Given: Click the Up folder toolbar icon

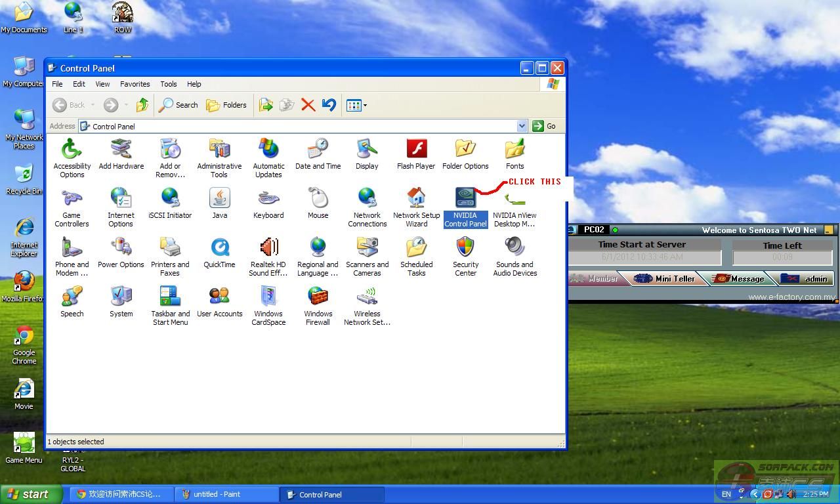Looking at the screenshot, I should [142, 105].
